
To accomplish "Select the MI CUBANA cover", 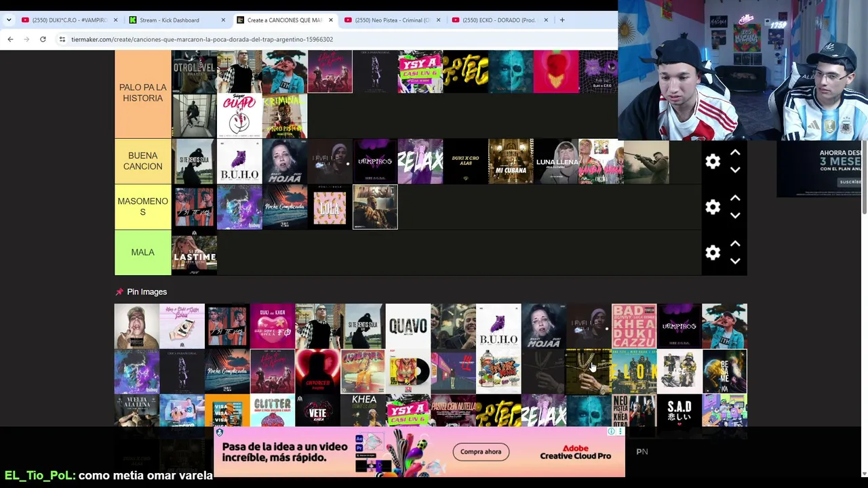I will [x=511, y=161].
